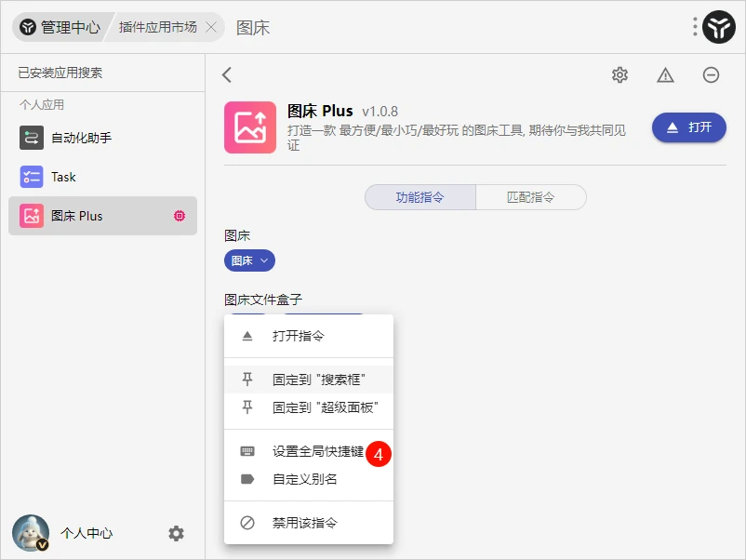Viewport: 746px width, 560px height.
Task: Select 图床 Plus in the sidebar
Action: tap(102, 216)
